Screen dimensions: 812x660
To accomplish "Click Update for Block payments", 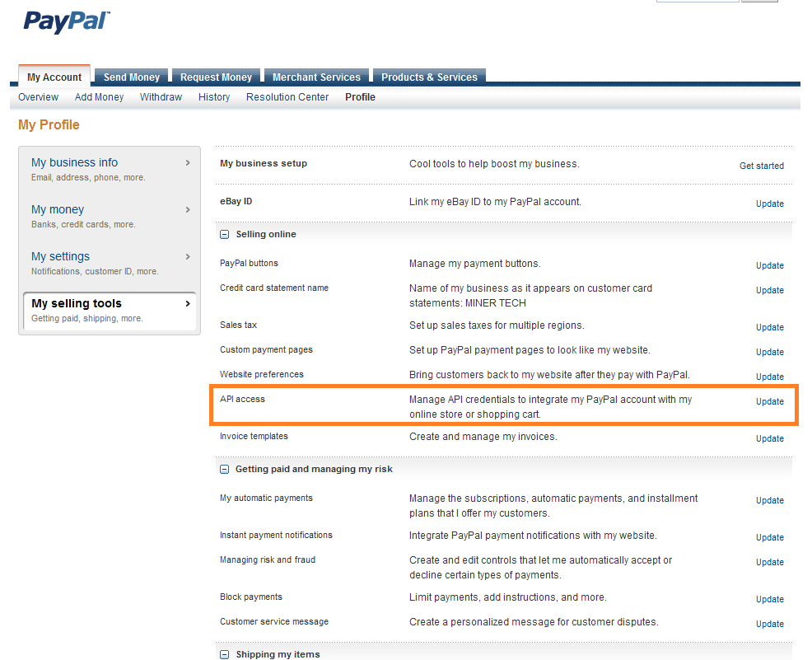I will [x=769, y=599].
